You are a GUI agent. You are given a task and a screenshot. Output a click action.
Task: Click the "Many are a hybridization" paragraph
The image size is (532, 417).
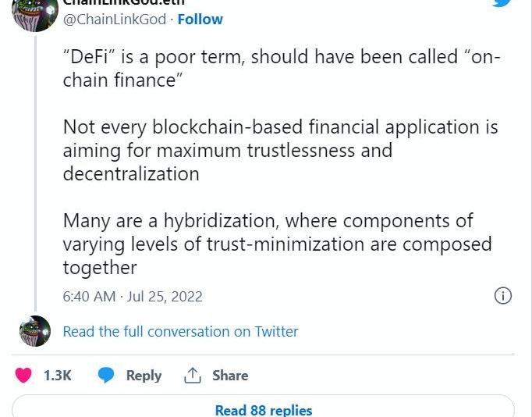(x=277, y=244)
